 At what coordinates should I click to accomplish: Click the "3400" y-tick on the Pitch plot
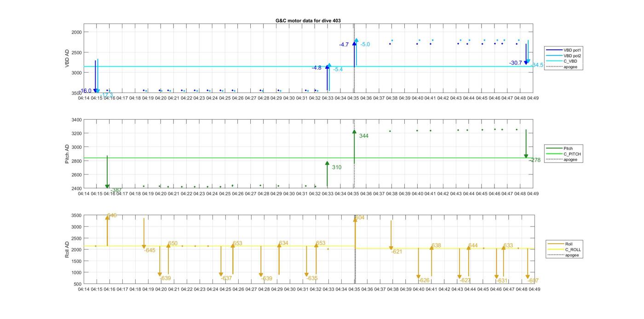click(76, 120)
